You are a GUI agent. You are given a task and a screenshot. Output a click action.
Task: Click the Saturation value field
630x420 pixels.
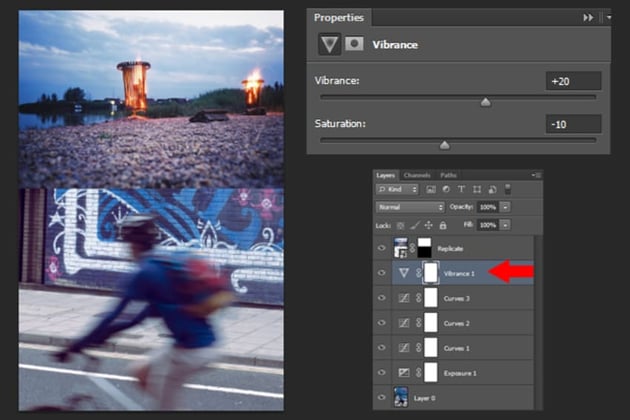point(573,124)
